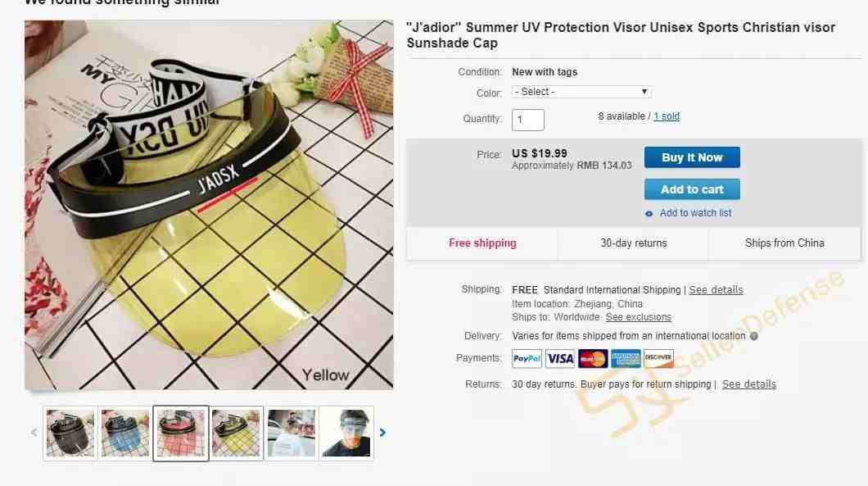The width and height of the screenshot is (868, 486).
Task: Open the See exclusions link
Action: 638,317
